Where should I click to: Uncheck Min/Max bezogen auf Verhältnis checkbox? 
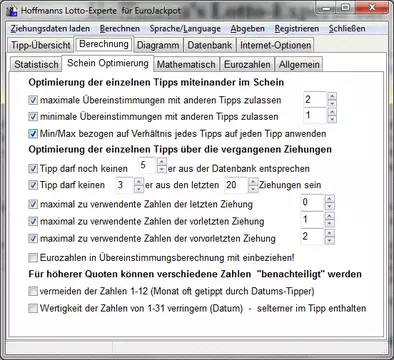click(x=33, y=134)
